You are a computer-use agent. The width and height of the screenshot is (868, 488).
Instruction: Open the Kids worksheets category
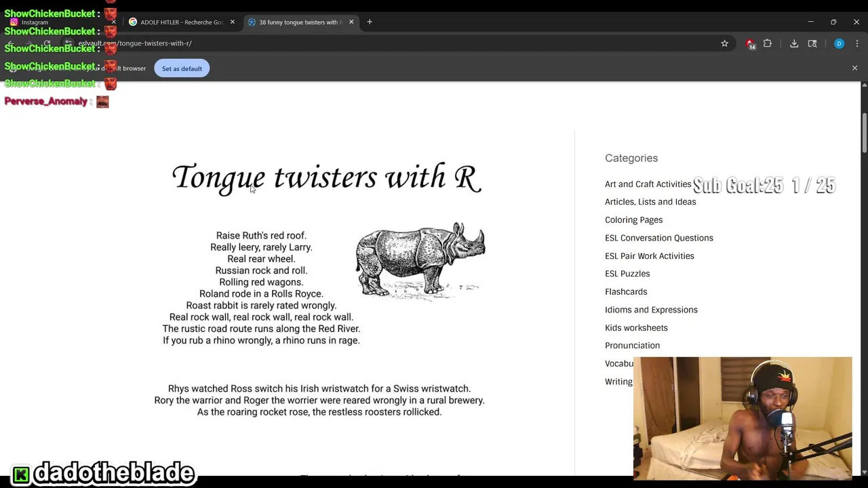[636, 327]
